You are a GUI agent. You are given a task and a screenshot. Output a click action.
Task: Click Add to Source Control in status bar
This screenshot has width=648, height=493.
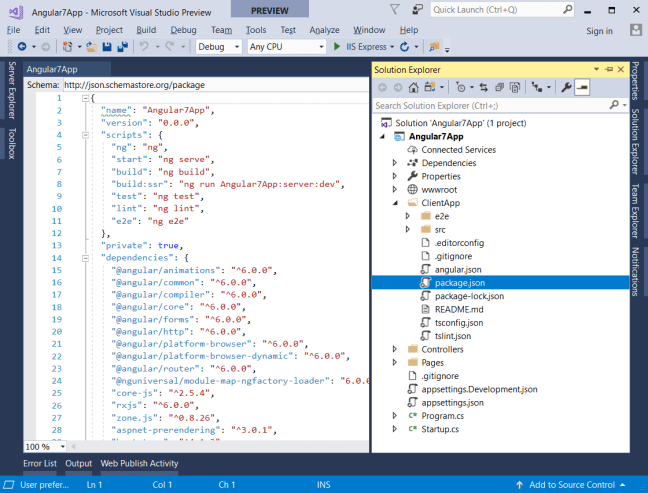pos(572,485)
